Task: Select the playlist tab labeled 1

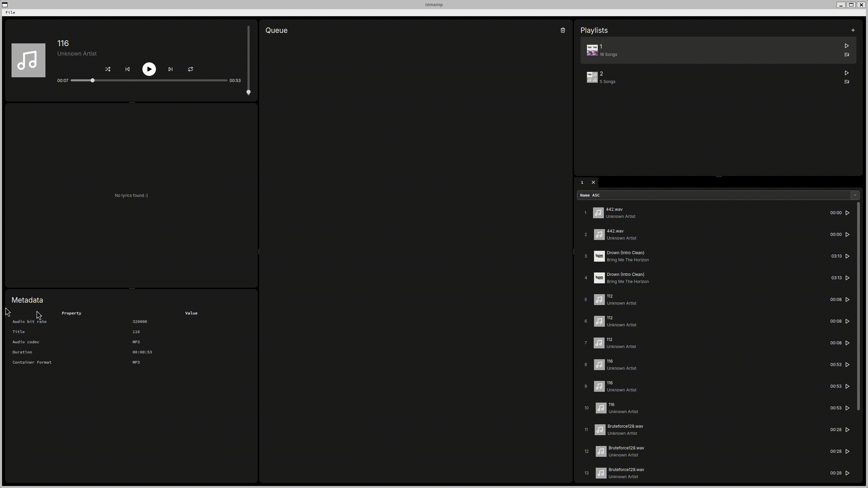Action: click(582, 182)
